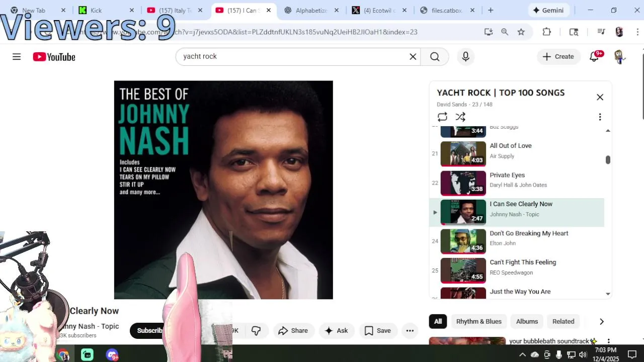
Task: Open the Chrome profile avatar
Action: [619, 32]
